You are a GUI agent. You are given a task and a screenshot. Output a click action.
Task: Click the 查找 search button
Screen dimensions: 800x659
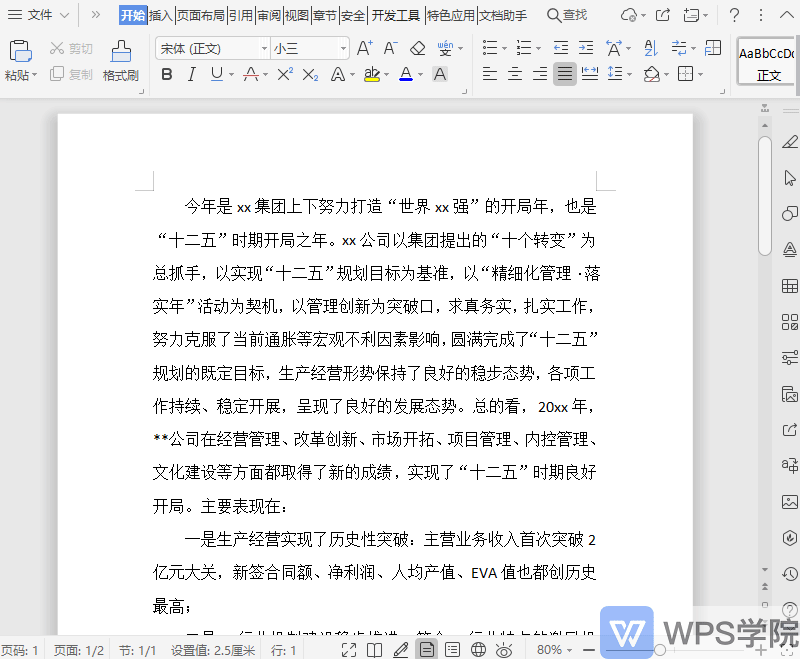click(x=567, y=15)
